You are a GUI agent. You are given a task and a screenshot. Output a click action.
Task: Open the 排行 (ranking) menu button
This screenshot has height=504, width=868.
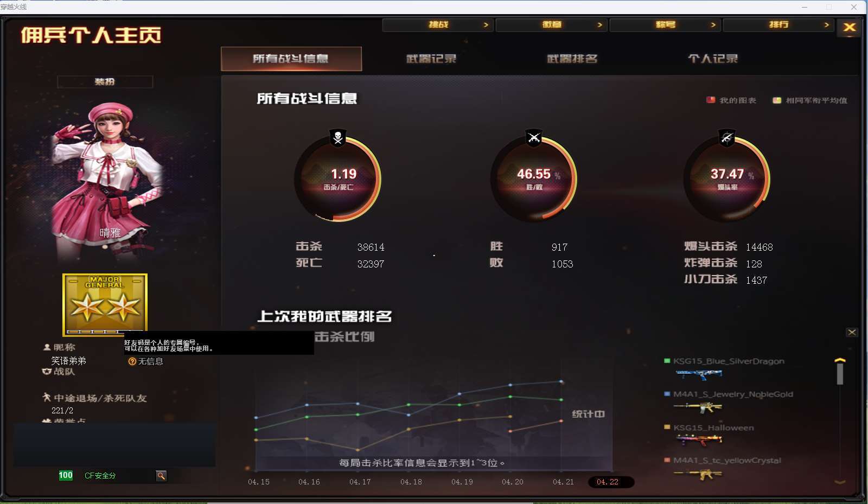(x=778, y=25)
